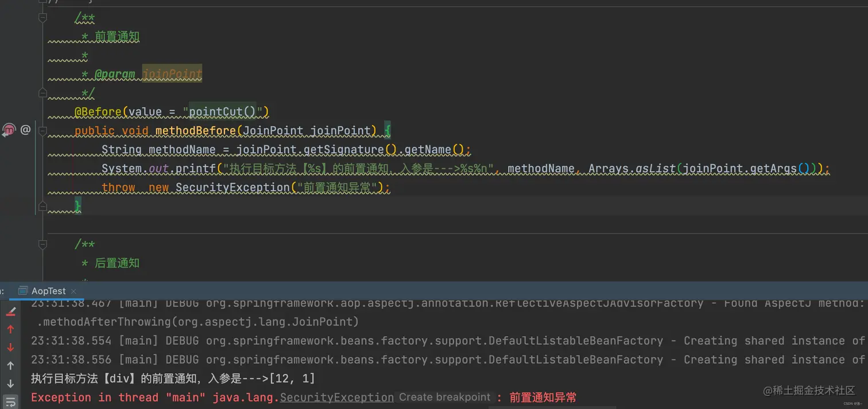Toggle soft-wrap in the console

pyautogui.click(x=10, y=402)
